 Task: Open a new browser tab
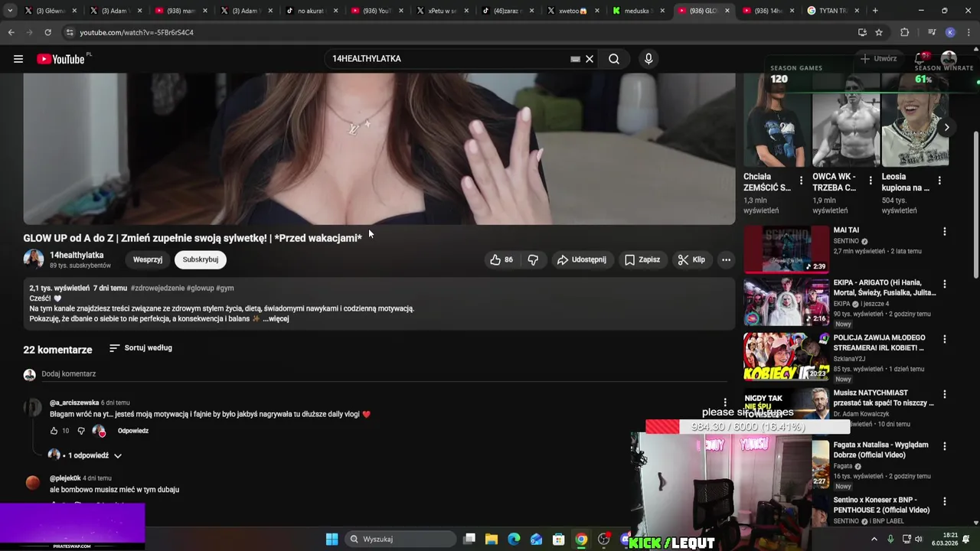point(875,11)
